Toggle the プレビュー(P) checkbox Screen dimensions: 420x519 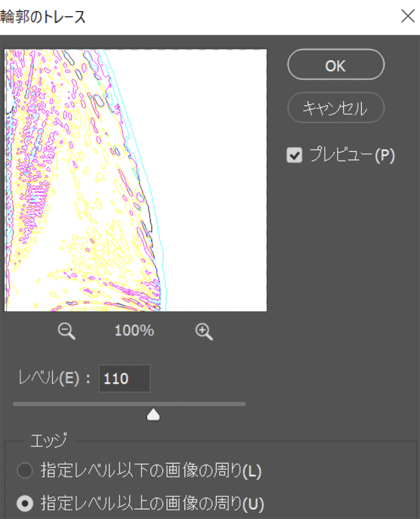point(294,155)
